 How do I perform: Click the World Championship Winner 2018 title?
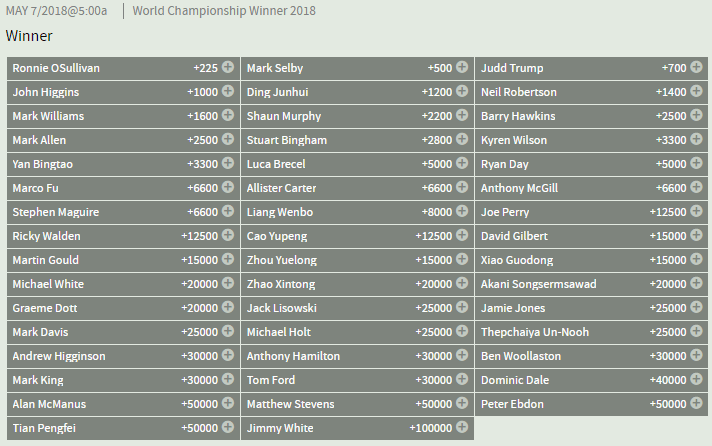[225, 11]
